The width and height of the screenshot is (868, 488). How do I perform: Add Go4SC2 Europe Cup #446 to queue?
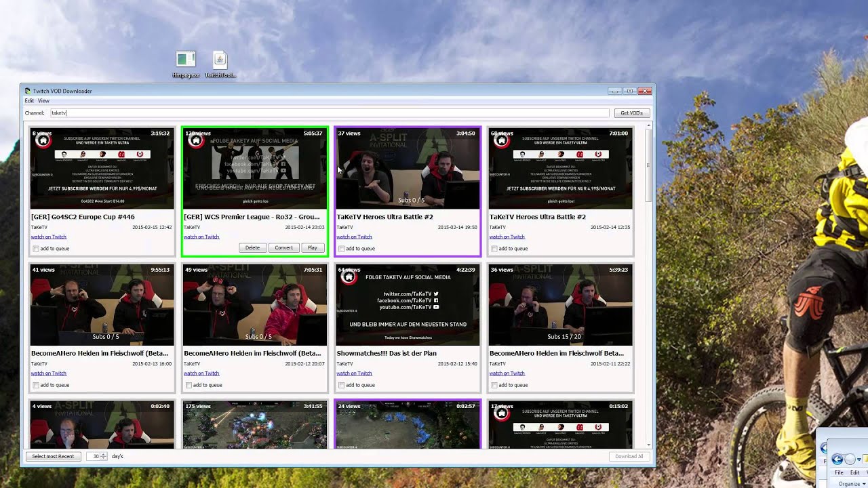(35, 249)
